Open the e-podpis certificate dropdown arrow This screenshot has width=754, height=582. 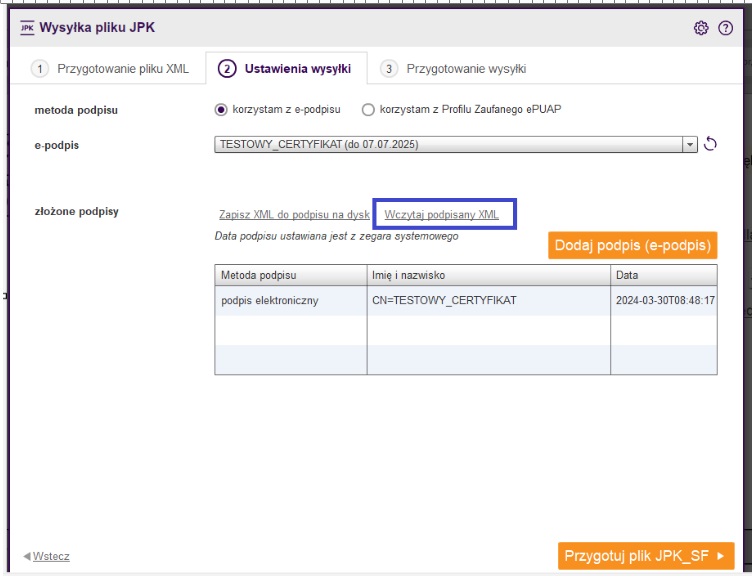pyautogui.click(x=690, y=144)
